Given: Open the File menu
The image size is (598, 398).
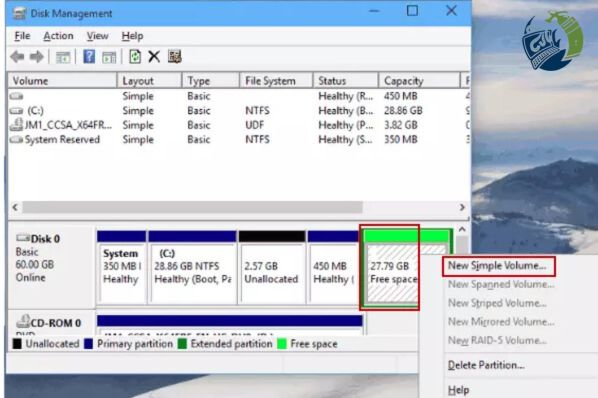Looking at the screenshot, I should [x=22, y=36].
